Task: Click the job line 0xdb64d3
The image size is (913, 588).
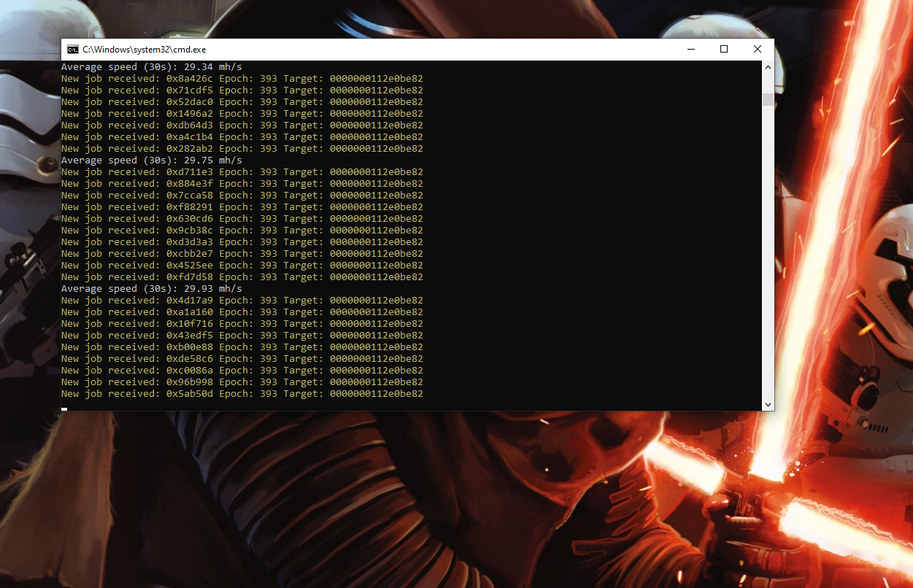Action: (x=242, y=125)
